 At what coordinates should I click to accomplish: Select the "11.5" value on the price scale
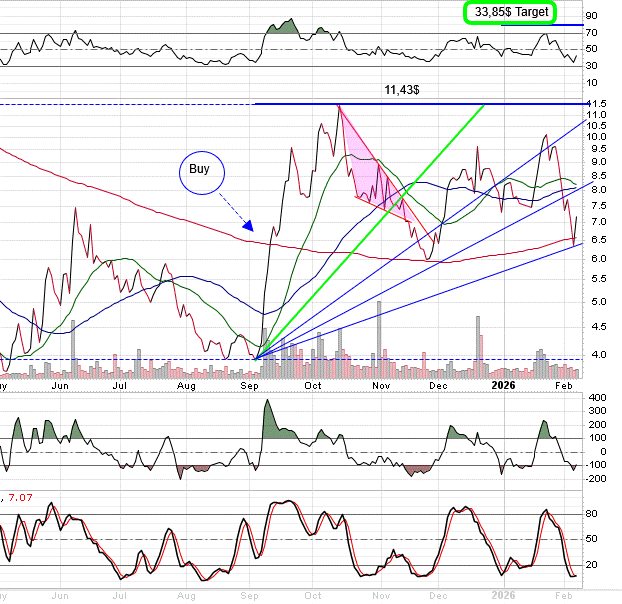point(597,104)
